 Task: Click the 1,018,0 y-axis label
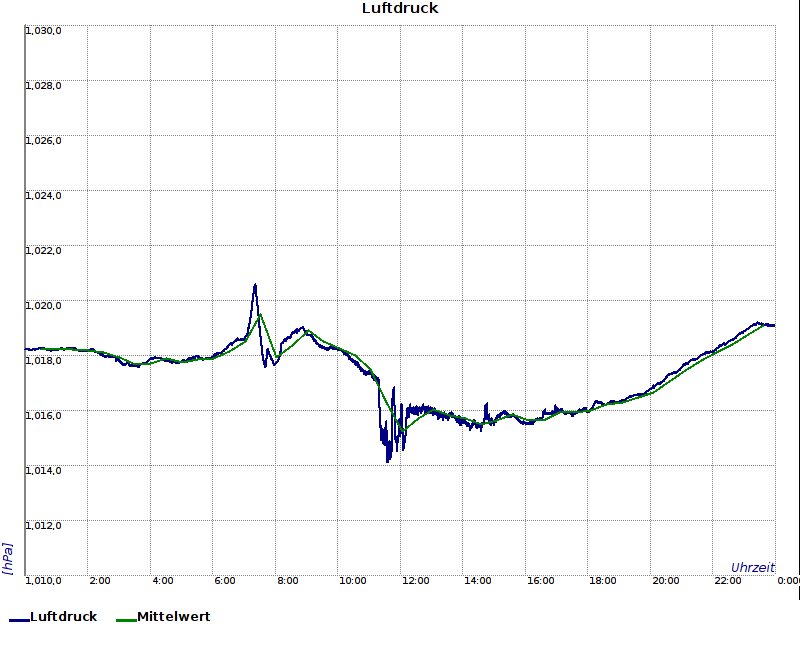pos(43,361)
